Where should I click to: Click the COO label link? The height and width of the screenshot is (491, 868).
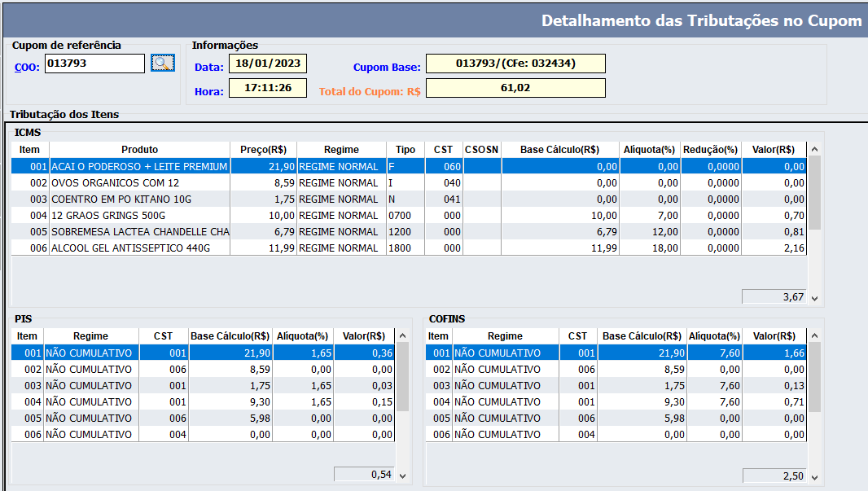(26, 67)
